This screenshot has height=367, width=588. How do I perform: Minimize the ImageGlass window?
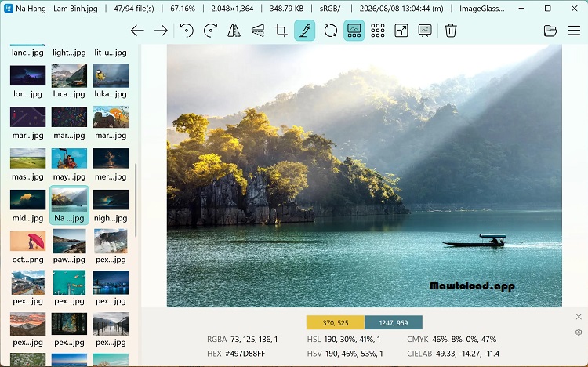pos(521,9)
